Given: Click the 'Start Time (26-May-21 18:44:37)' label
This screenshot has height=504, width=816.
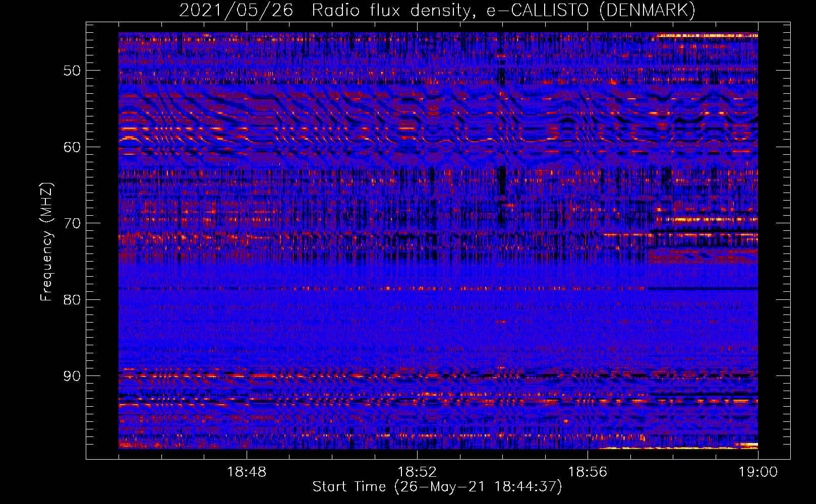Looking at the screenshot, I should tap(437, 487).
